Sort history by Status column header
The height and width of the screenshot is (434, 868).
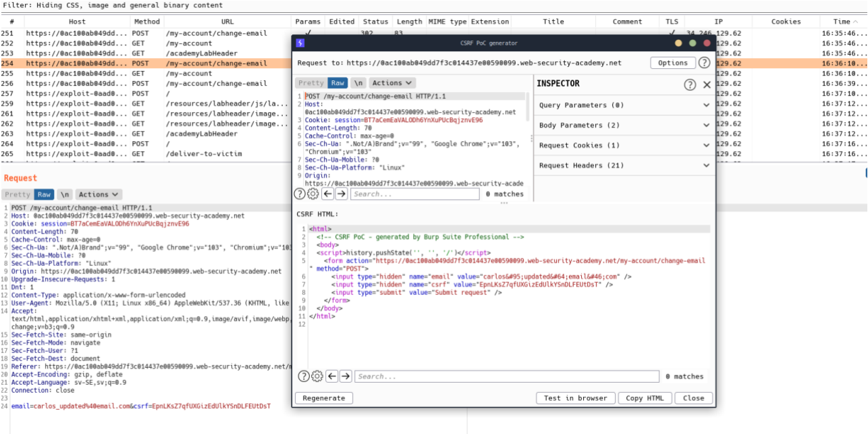(375, 22)
